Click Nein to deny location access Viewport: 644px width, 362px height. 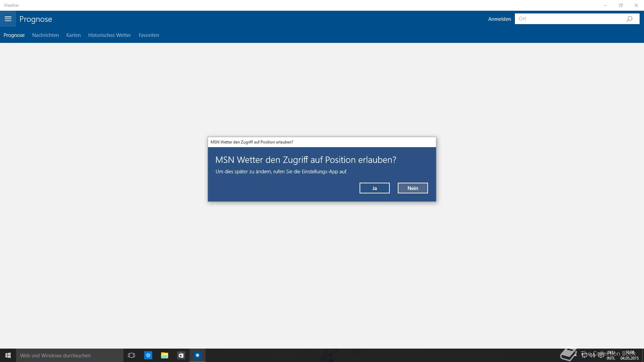point(413,188)
